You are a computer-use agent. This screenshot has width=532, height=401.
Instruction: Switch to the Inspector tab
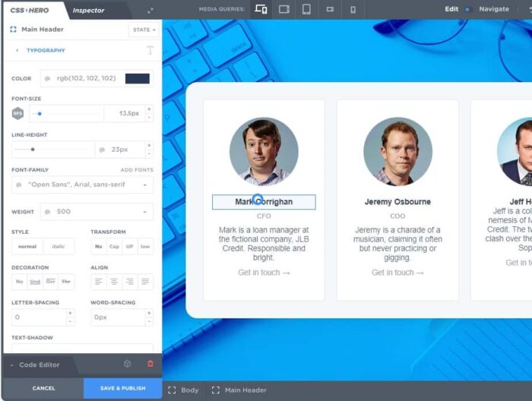pos(88,10)
